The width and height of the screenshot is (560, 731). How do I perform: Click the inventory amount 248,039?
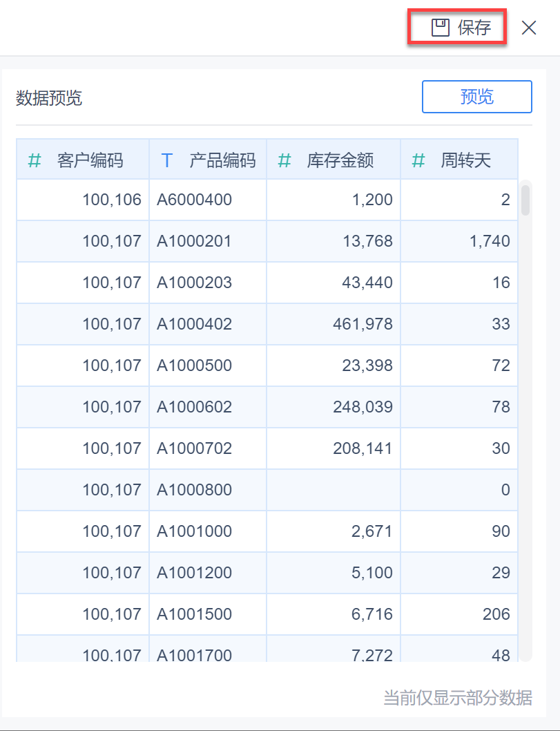click(x=334, y=407)
